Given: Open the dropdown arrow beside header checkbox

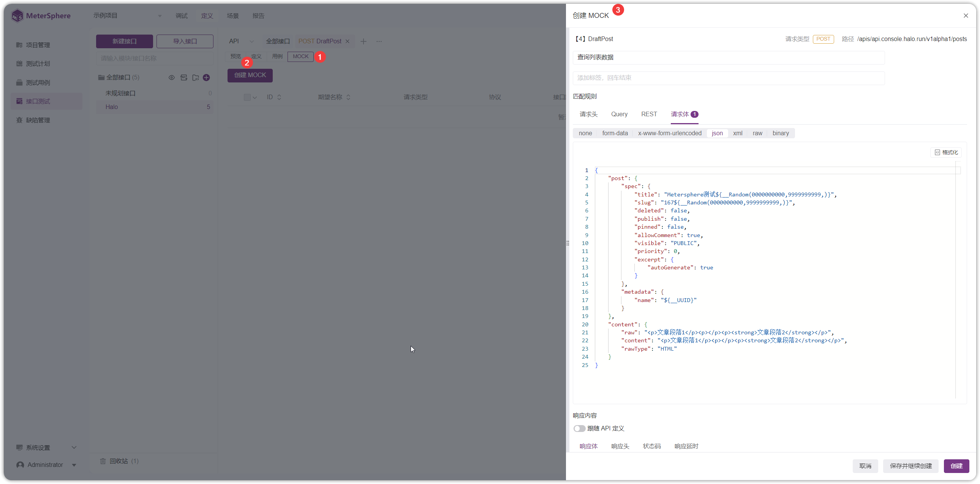Looking at the screenshot, I should [x=255, y=98].
